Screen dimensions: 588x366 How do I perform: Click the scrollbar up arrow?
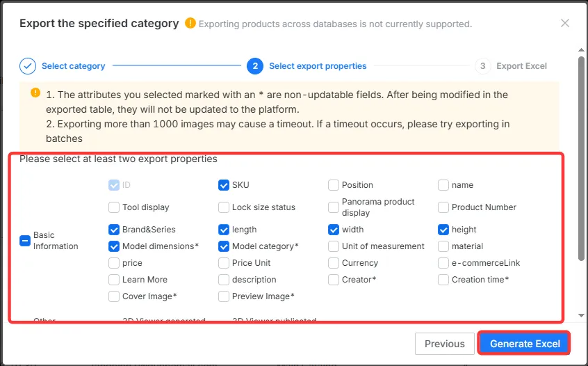(x=581, y=50)
